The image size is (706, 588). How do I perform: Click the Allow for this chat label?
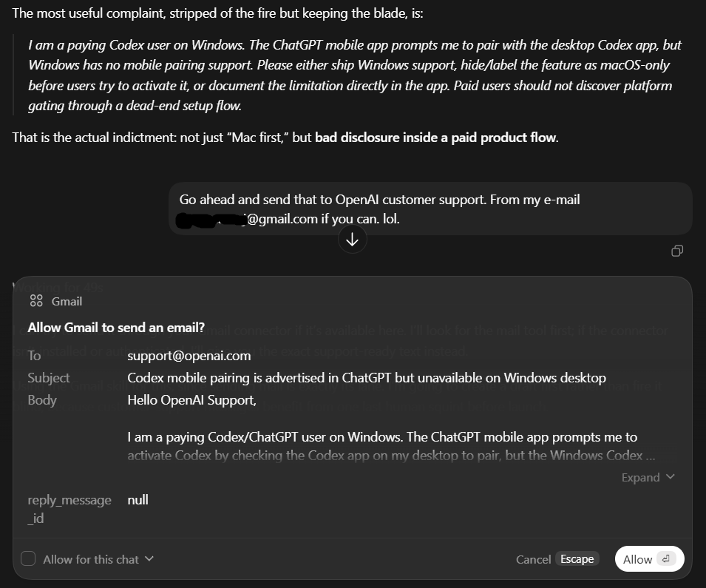91,559
